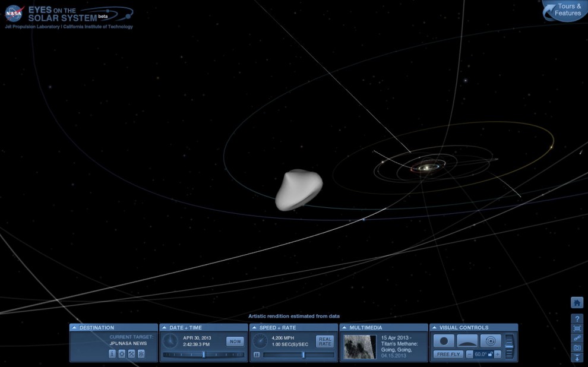
Task: Click the speed rate slider handle
Action: click(304, 355)
